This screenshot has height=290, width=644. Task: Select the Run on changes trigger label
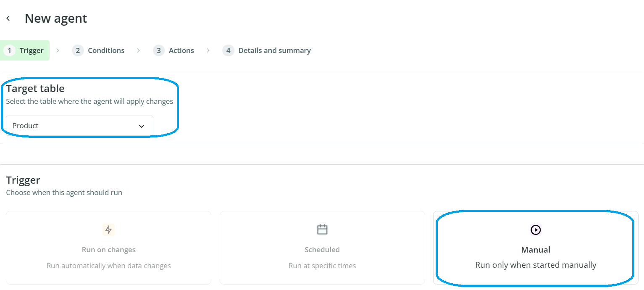pos(108,250)
